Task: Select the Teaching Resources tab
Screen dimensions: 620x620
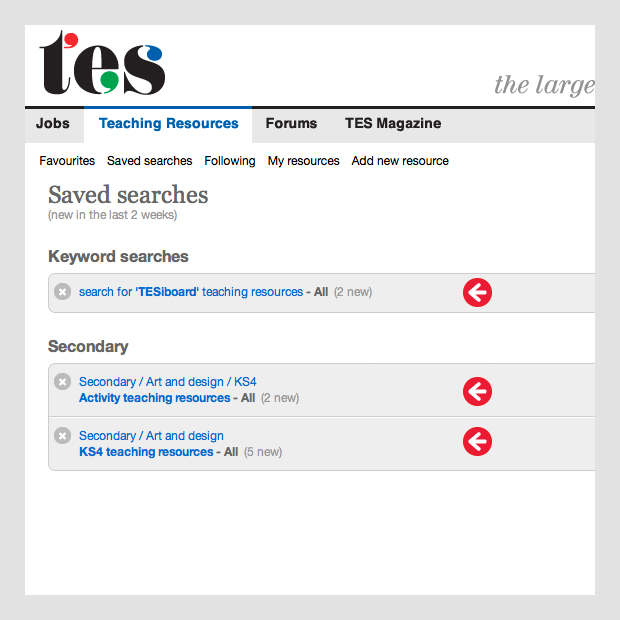Action: 168,124
